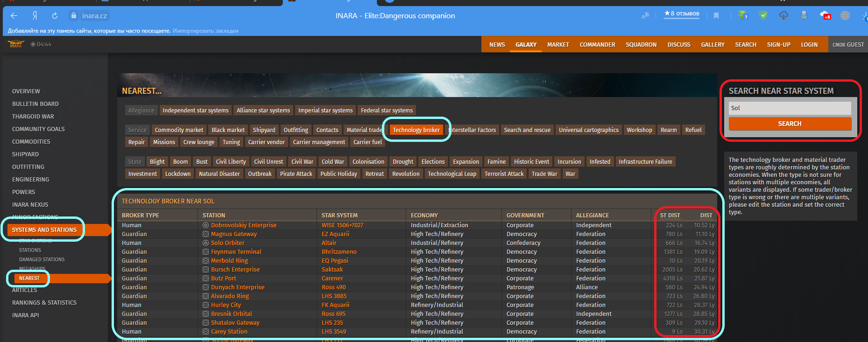Click the station icon beside Dobrovolskiy Enterprise
868x342 pixels.
[205, 225]
